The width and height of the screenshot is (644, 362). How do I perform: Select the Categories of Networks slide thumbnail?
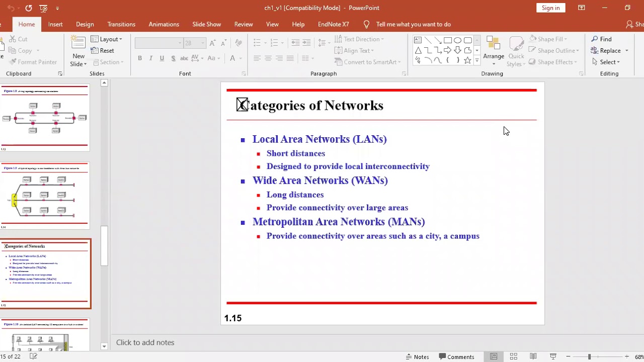(x=45, y=274)
